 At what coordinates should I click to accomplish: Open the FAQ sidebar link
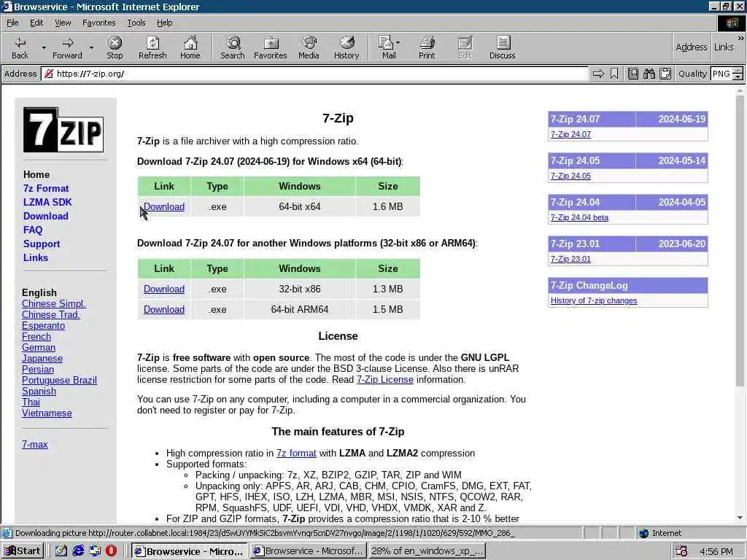pos(33,230)
